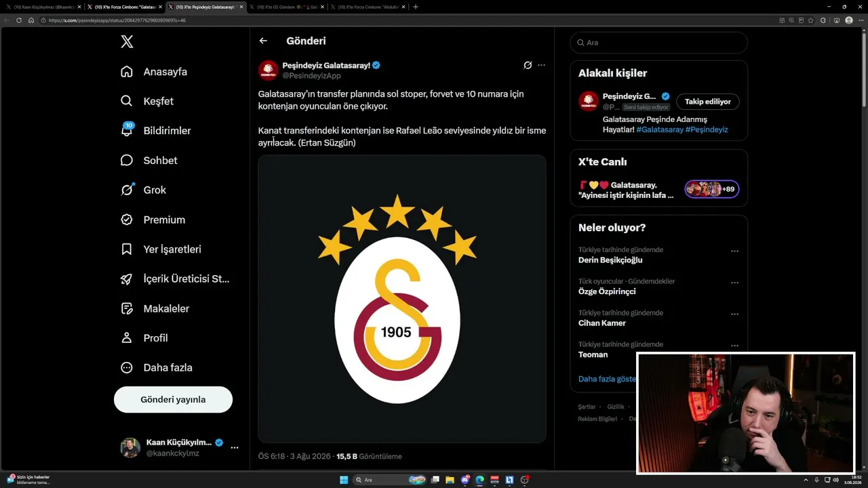Viewport: 868px width, 488px height.
Task: Switch to the X'te GS Gündem tab
Action: pyautogui.click(x=285, y=7)
